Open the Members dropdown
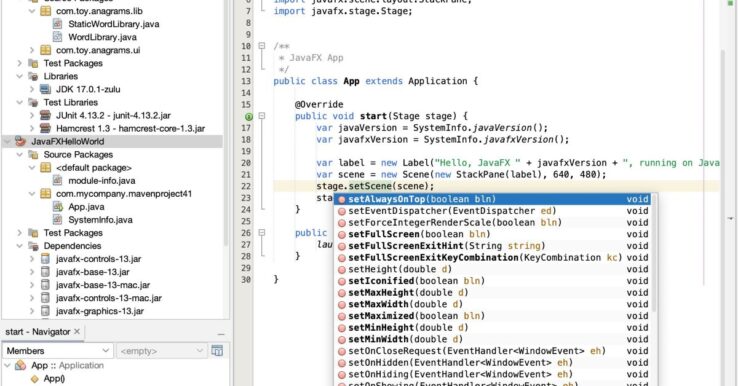The height and width of the screenshot is (386, 738). [57, 351]
